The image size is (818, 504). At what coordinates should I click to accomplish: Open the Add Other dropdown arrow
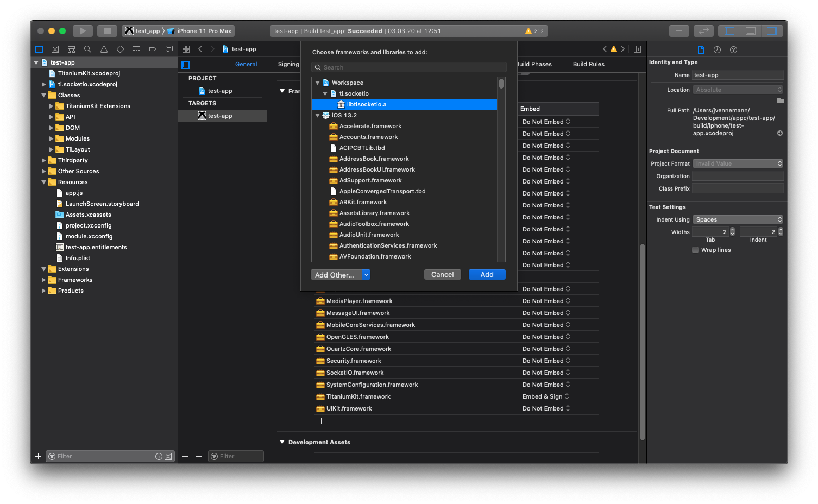(x=366, y=275)
